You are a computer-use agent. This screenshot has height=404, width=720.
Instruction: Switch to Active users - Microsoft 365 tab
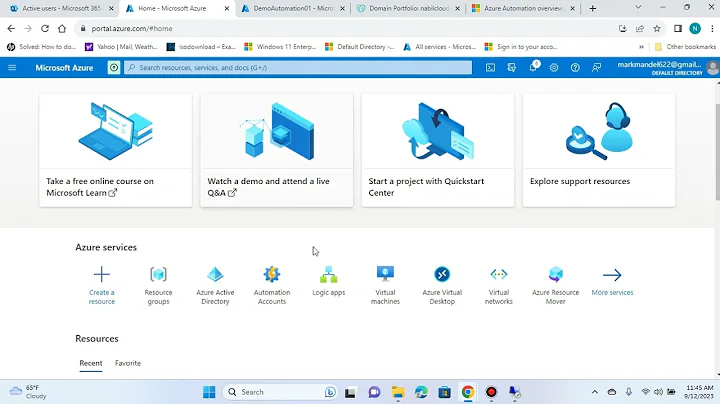click(60, 8)
